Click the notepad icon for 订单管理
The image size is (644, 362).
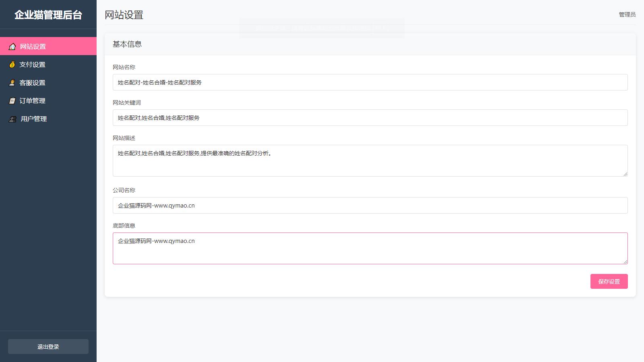pyautogui.click(x=12, y=101)
